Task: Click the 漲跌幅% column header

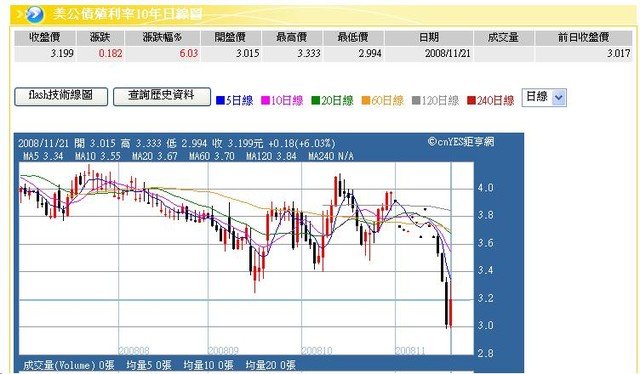Action: (162, 38)
